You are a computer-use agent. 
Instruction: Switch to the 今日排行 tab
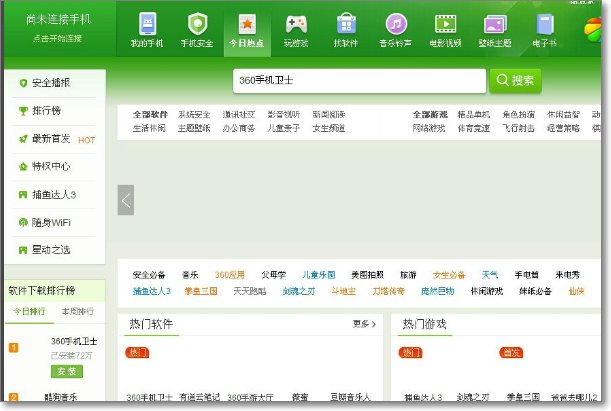click(30, 311)
